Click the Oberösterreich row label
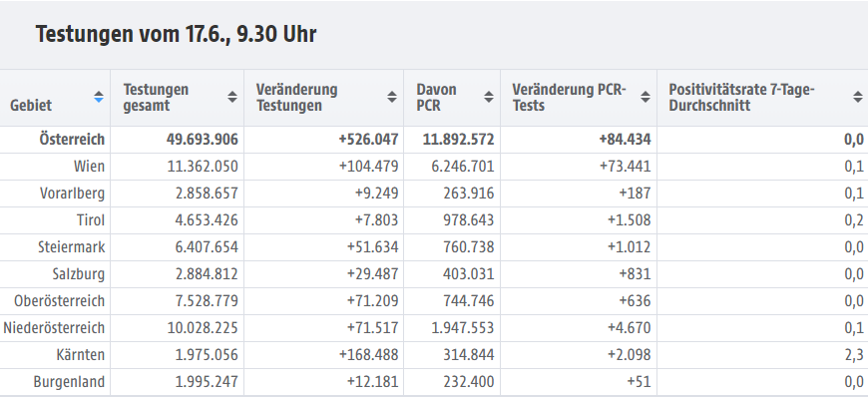The image size is (868, 397). (x=59, y=301)
